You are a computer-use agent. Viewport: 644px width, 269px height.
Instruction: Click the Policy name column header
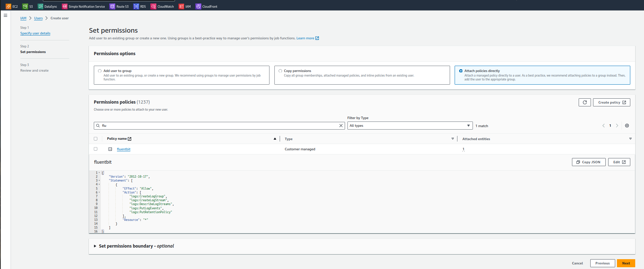(117, 139)
